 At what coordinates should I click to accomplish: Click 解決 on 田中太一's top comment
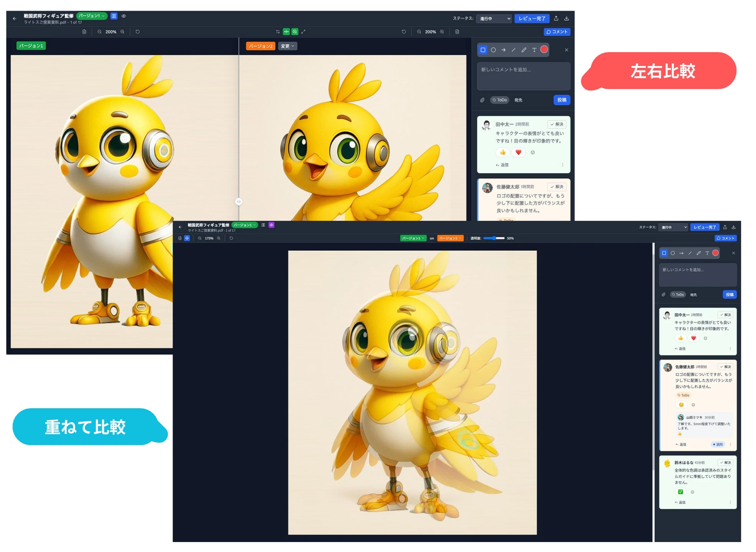pos(557,124)
